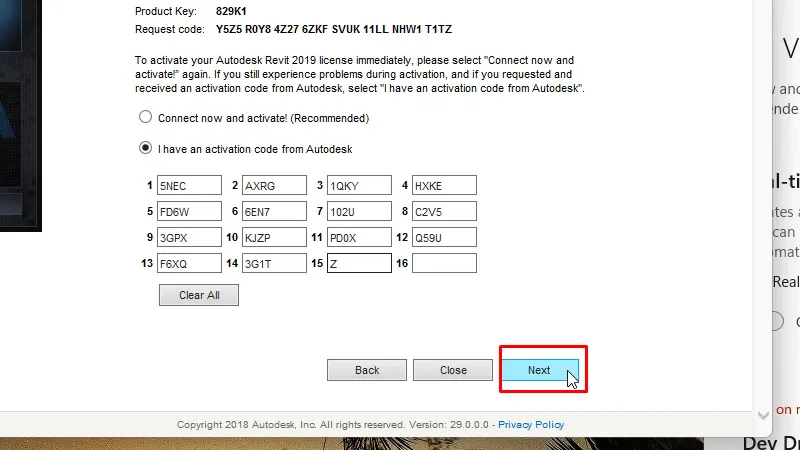The image size is (800, 450).
Task: Focus activation field 10 with KJZP
Action: (x=274, y=238)
